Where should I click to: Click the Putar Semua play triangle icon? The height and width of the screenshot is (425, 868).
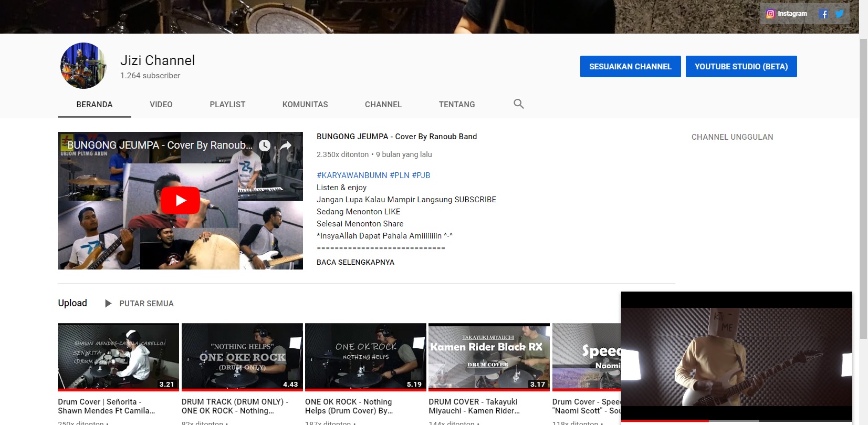(108, 304)
